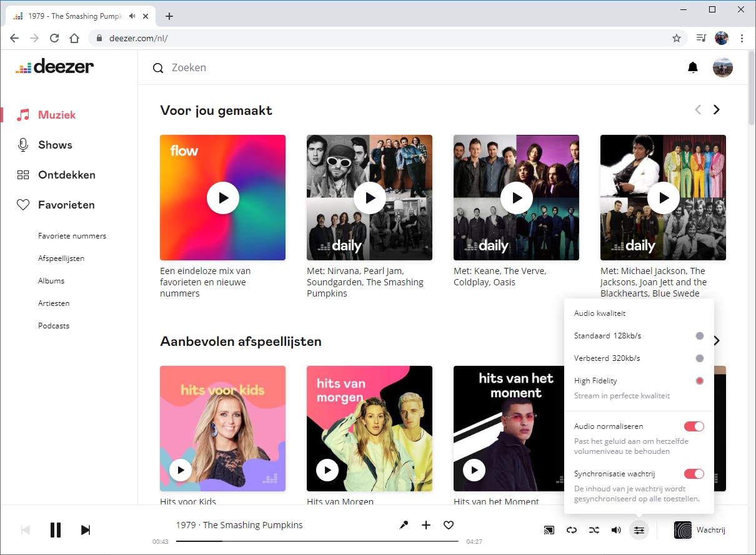The image size is (756, 555).
Task: Favorite the song with heart icon
Action: pyautogui.click(x=449, y=525)
